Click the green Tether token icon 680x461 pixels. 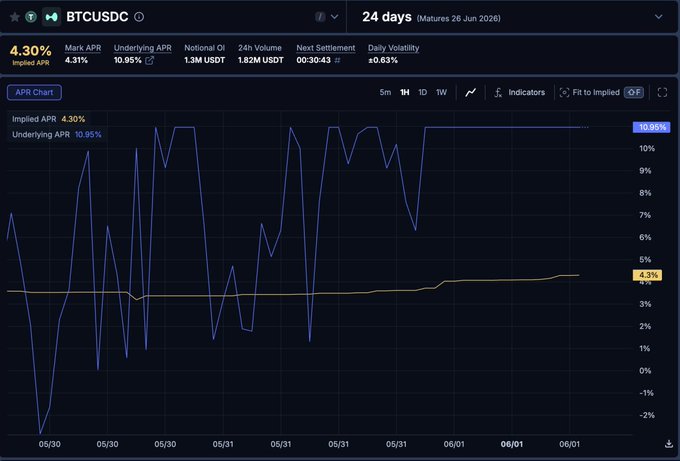(x=31, y=17)
